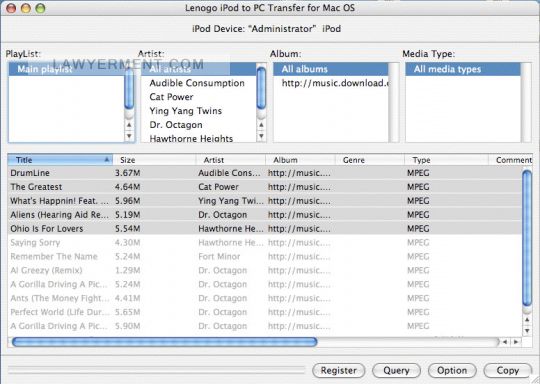540x384 pixels.
Task: Sort by the Album column header
Action: tap(300, 160)
